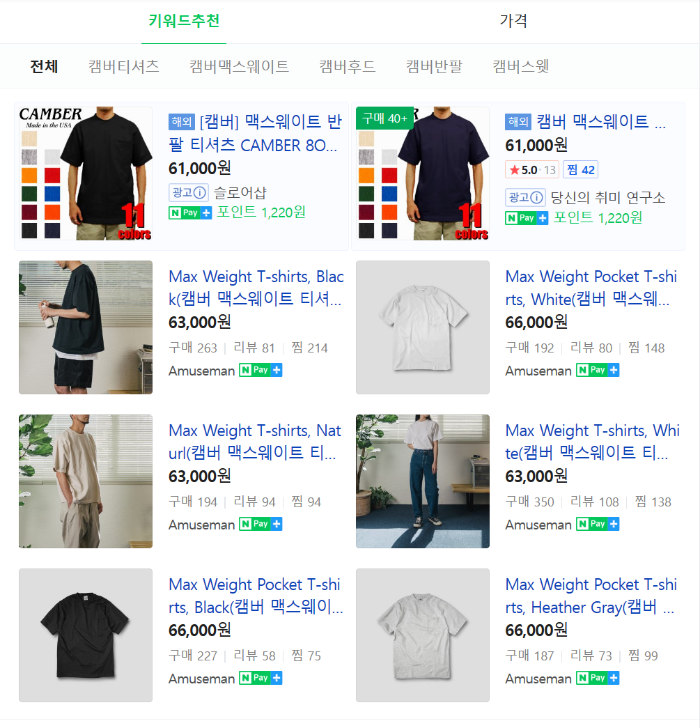Click Amuseman seller on the 구매 227 listing
The height and width of the screenshot is (728, 700).
pos(201,679)
